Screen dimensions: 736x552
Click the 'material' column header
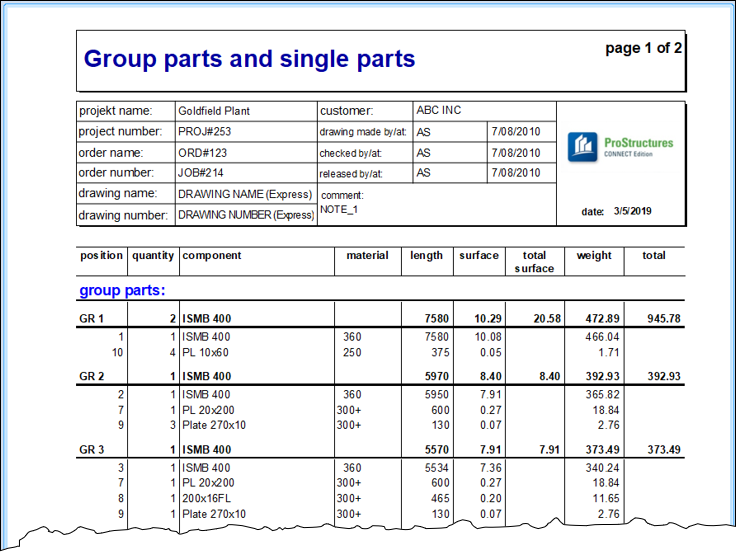click(368, 255)
